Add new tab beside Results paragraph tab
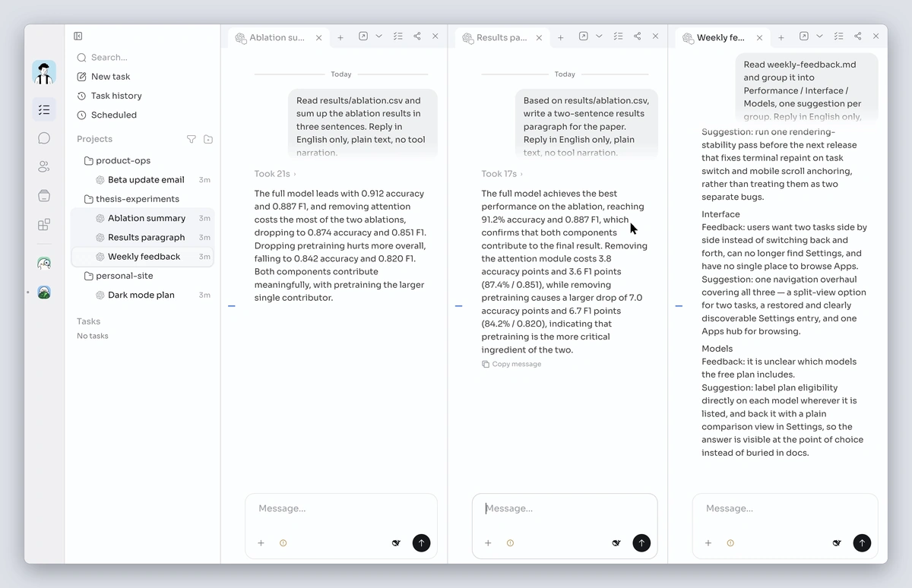 (x=560, y=37)
